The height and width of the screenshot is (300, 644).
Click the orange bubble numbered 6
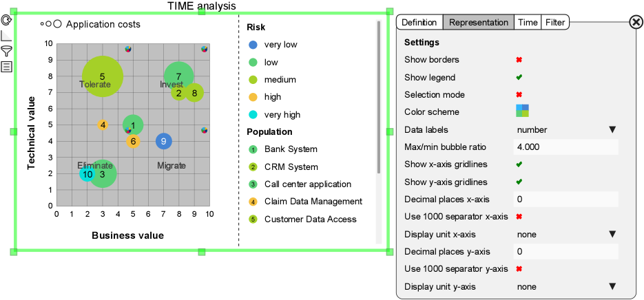click(133, 141)
